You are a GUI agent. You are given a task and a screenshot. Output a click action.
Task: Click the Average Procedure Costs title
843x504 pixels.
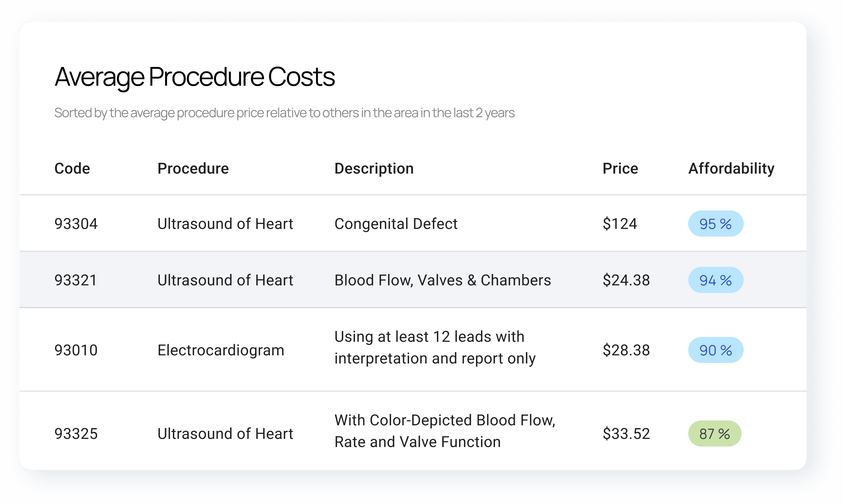[x=195, y=77]
